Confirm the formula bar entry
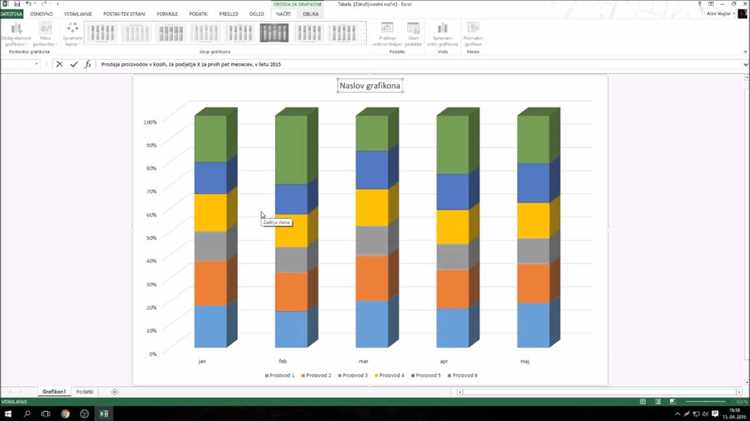750x421 pixels. [74, 64]
